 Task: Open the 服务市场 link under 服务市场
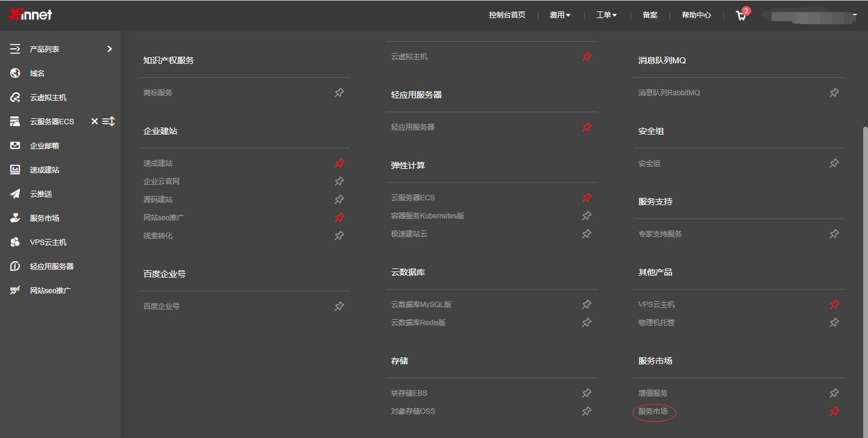(x=653, y=411)
